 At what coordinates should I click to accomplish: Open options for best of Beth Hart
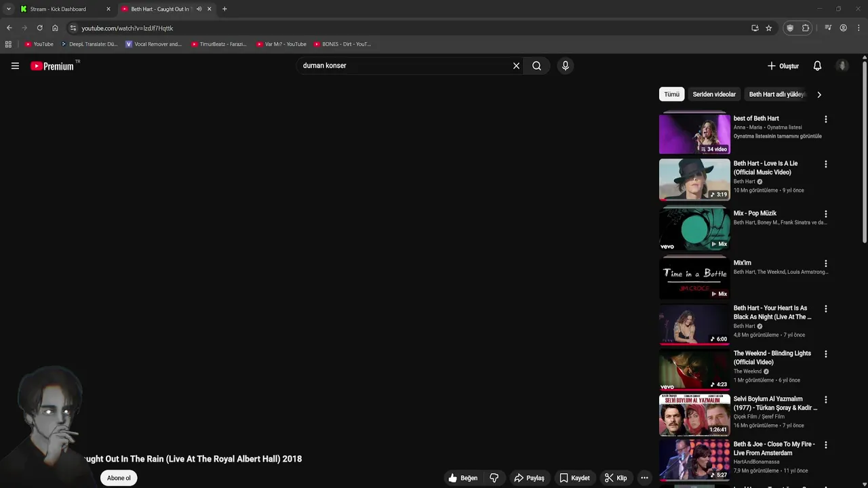[x=825, y=119]
